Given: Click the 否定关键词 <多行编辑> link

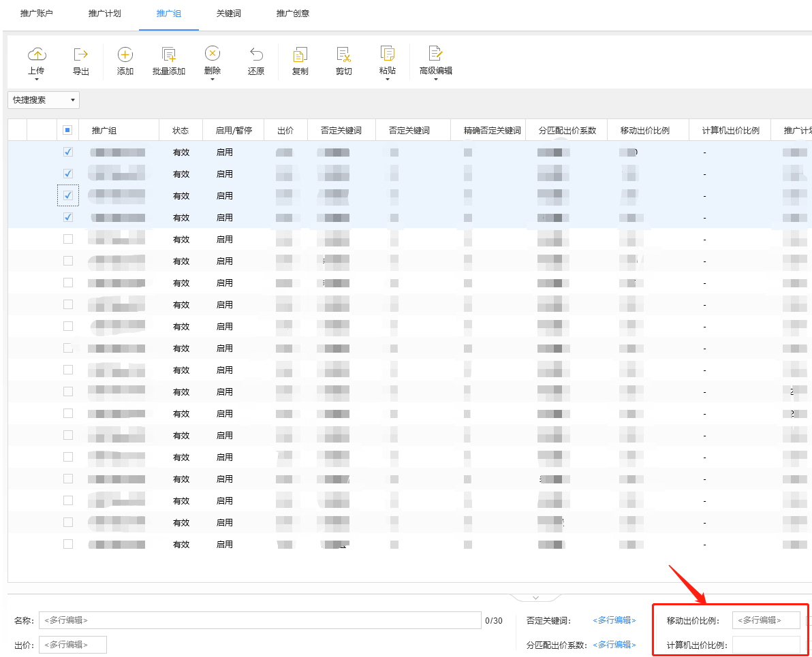Looking at the screenshot, I should click(x=614, y=620).
